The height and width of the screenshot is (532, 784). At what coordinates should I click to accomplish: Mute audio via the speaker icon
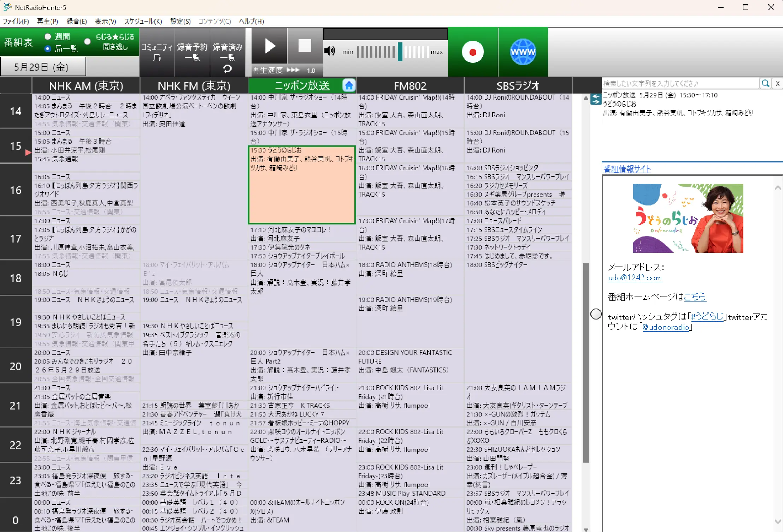[x=329, y=51]
